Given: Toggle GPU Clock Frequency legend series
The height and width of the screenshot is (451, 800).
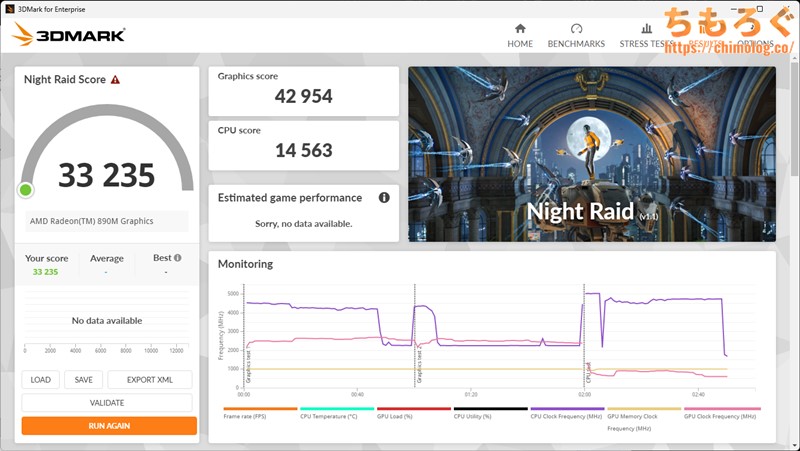Looking at the screenshot, I should (x=721, y=416).
